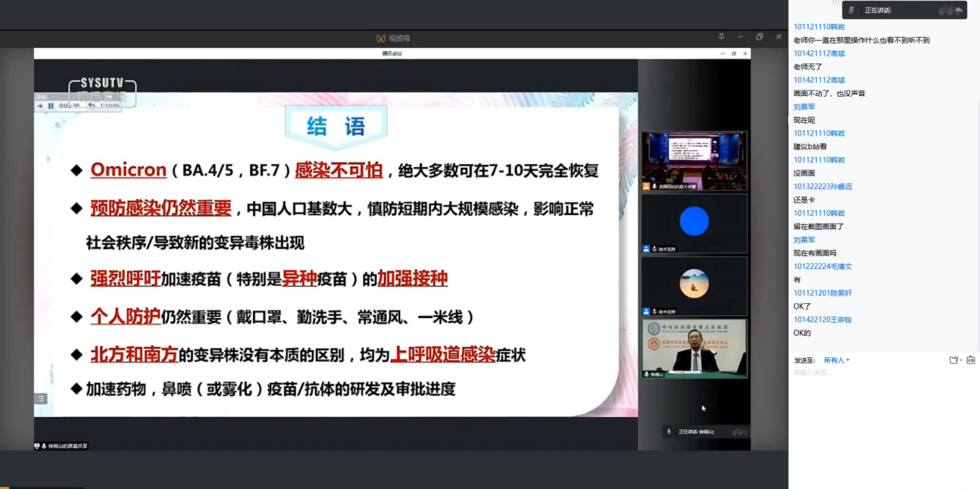980x489 pixels.
Task: Open the 所有人 recipient dropdown
Action: pyautogui.click(x=836, y=360)
